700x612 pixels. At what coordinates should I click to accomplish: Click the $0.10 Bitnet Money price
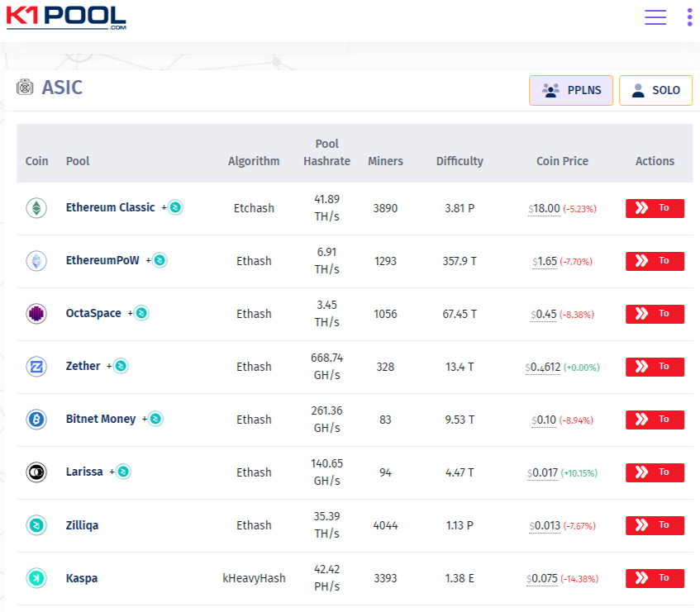[x=544, y=420]
